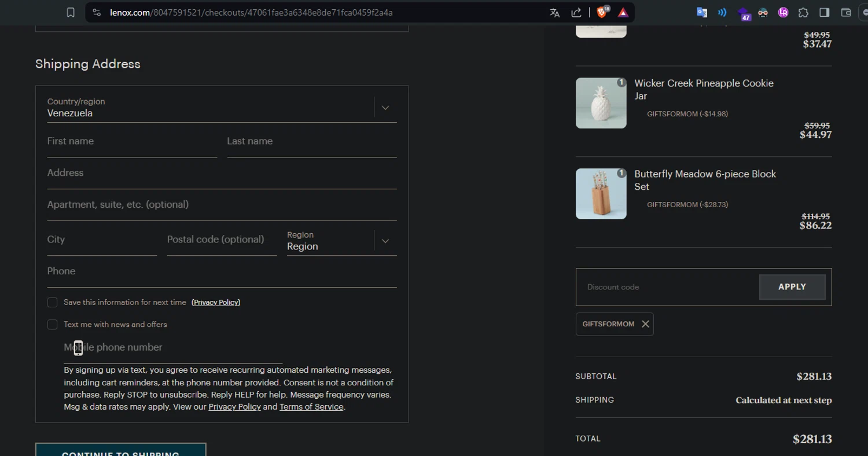
Task: Click the 'Wicker Creek Pineapple Cookie Jar' title
Action: tap(704, 90)
